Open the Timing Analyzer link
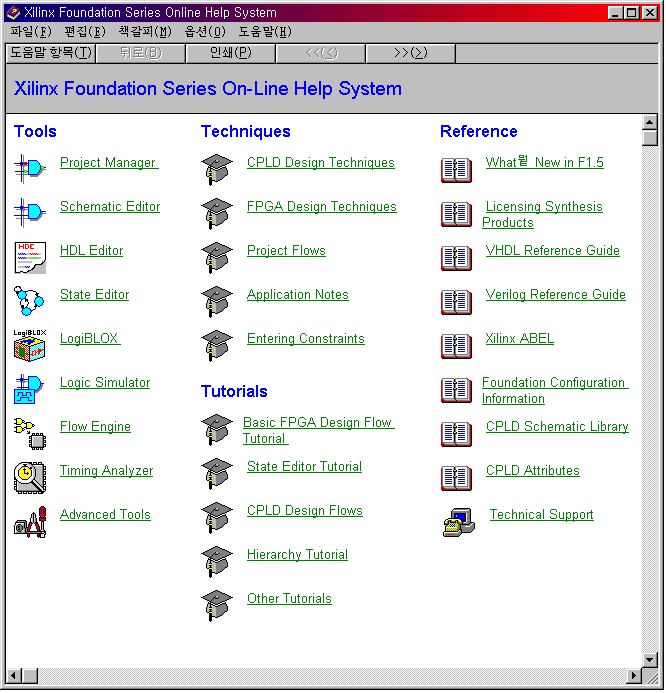Screen dimensions: 666x693 click(x=107, y=471)
